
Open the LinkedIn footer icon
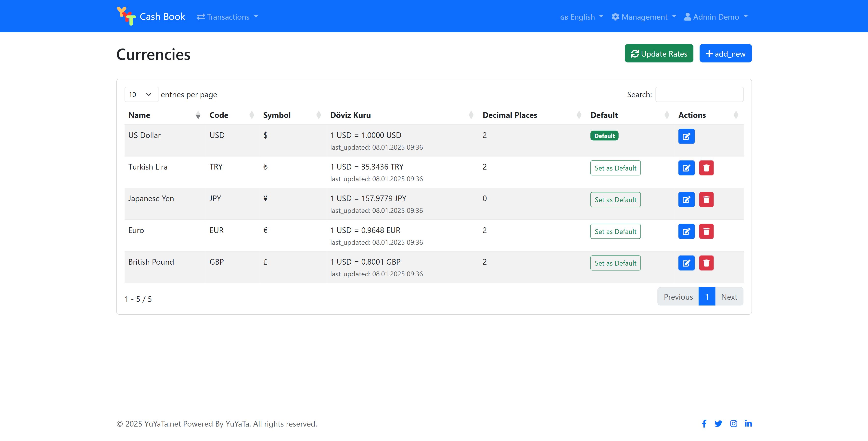748,424
